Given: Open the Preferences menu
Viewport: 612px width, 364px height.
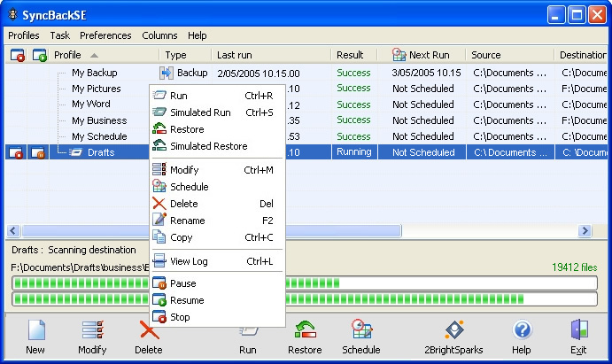Looking at the screenshot, I should click(x=105, y=35).
